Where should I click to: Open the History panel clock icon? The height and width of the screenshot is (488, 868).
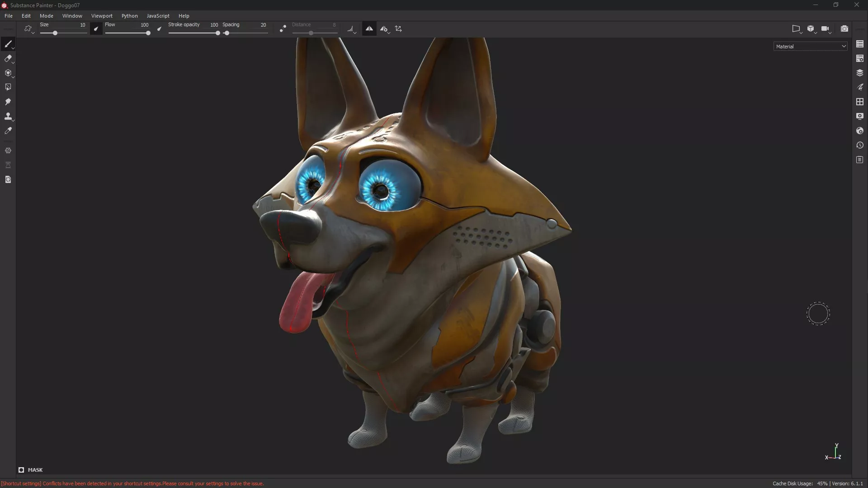point(859,145)
